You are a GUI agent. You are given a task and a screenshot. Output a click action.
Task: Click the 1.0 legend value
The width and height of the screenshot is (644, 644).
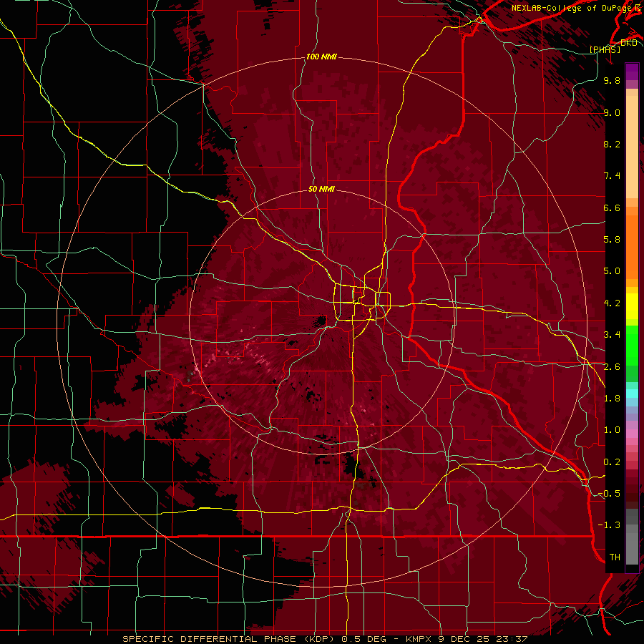pyautogui.click(x=612, y=430)
